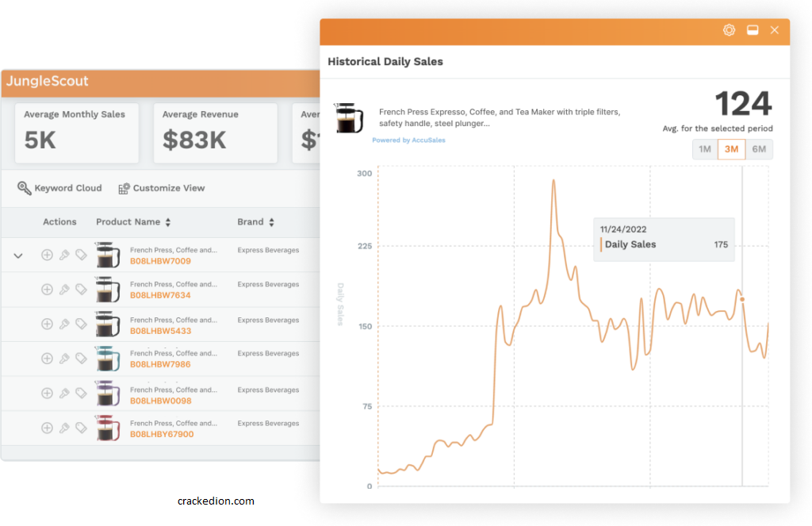This screenshot has height=526, width=812.
Task: Open the Powered by AccuSales link
Action: click(x=408, y=140)
